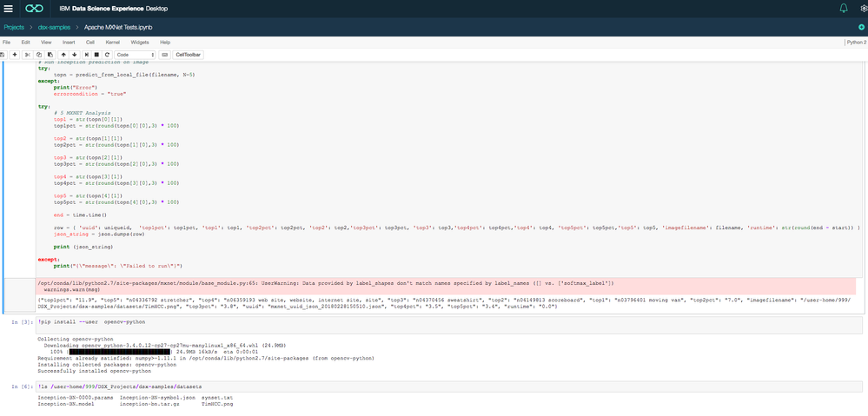The height and width of the screenshot is (416, 868).
Task: Open the File menu
Action: pyautogui.click(x=7, y=42)
